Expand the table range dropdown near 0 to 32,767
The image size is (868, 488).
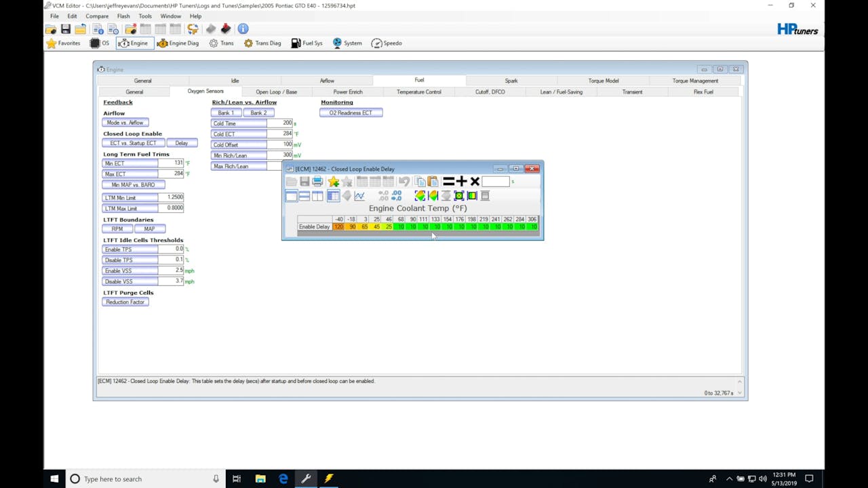739,392
